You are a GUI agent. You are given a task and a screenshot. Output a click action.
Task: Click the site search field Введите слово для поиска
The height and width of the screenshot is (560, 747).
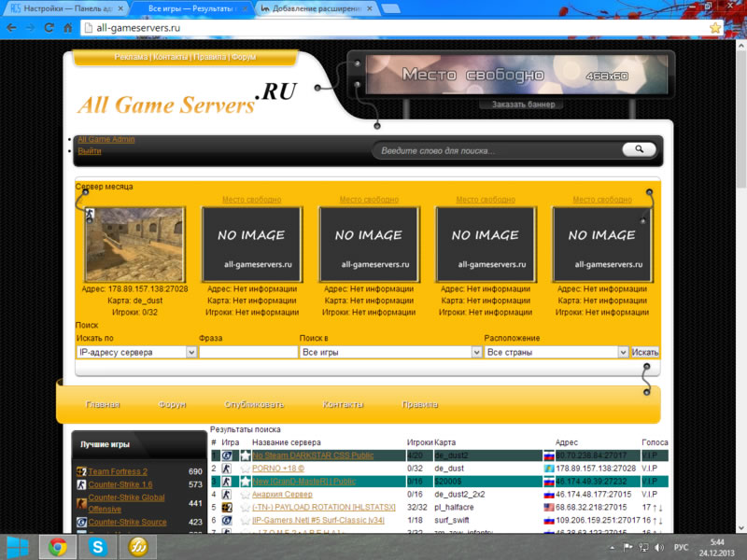[498, 150]
